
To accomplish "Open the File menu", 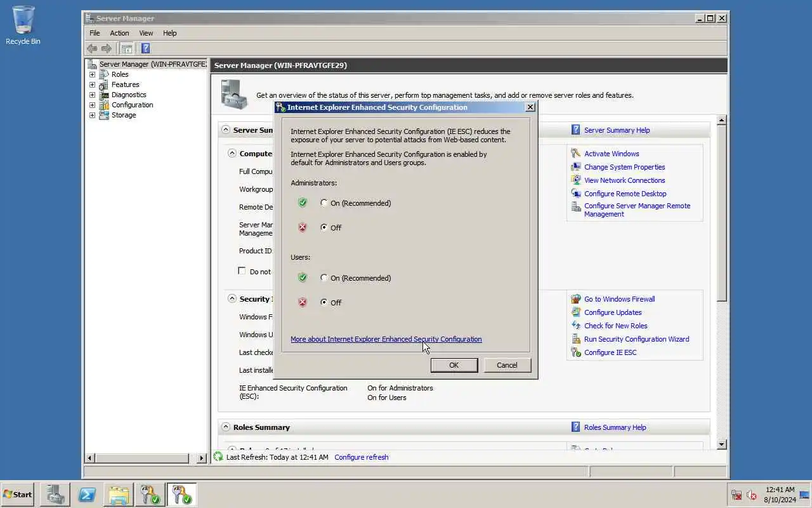I will click(x=95, y=33).
